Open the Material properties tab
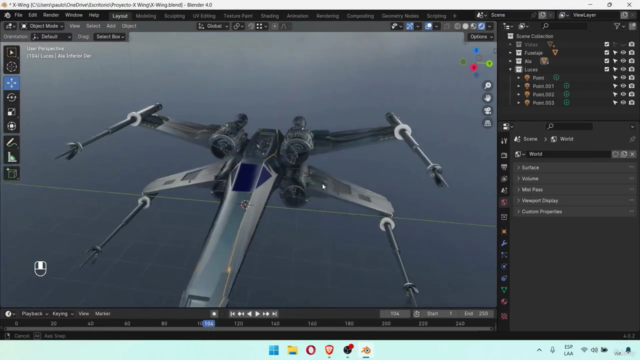640x360 pixels. (504, 302)
